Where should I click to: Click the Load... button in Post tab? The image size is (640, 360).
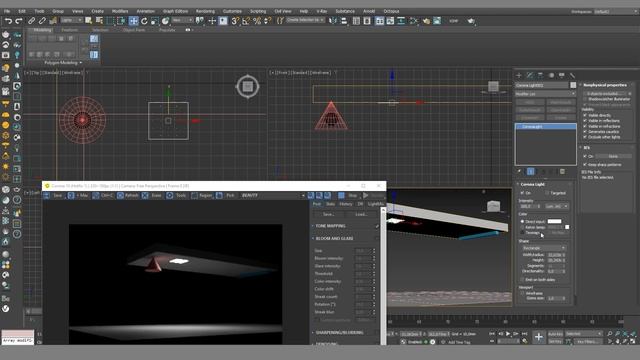pyautogui.click(x=361, y=214)
